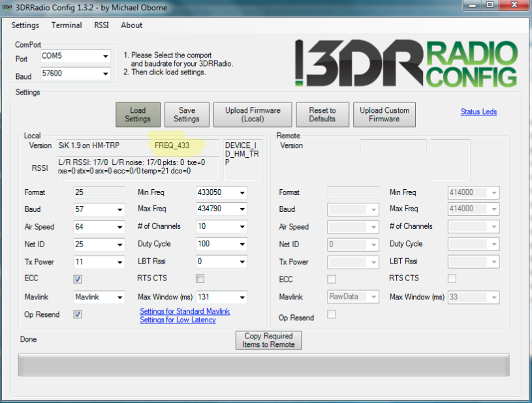The height and width of the screenshot is (403, 532).
Task: Click the FREQ_433 field
Action: point(186,145)
